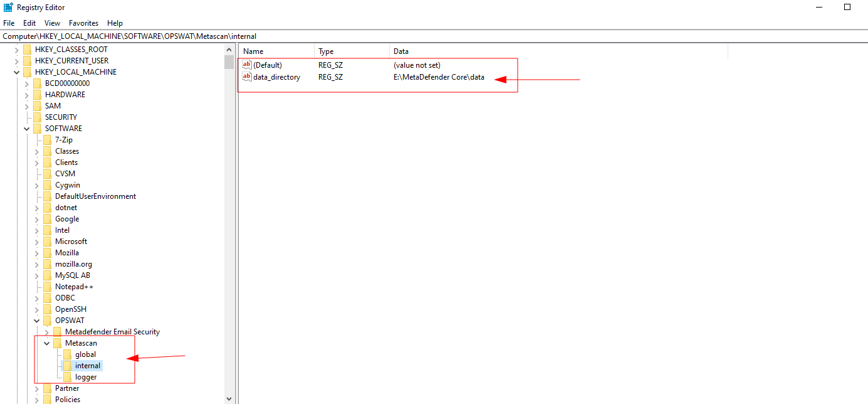Select the Policies key

[x=67, y=400]
